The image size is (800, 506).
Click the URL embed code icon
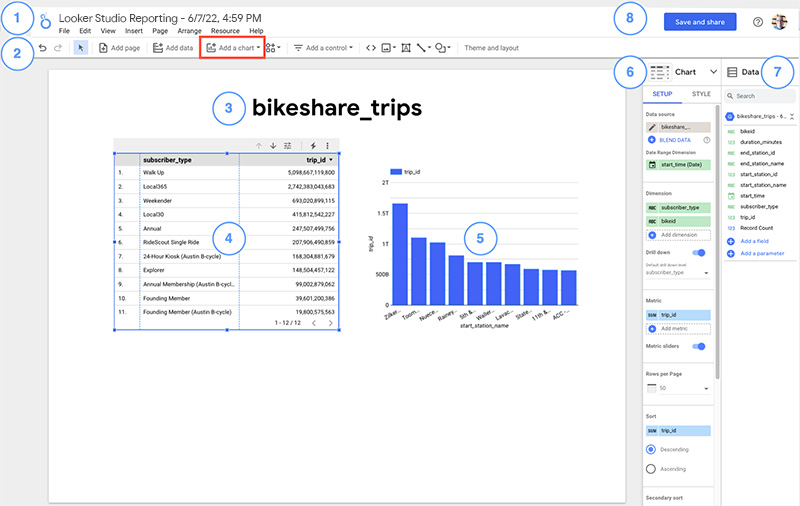(x=371, y=47)
